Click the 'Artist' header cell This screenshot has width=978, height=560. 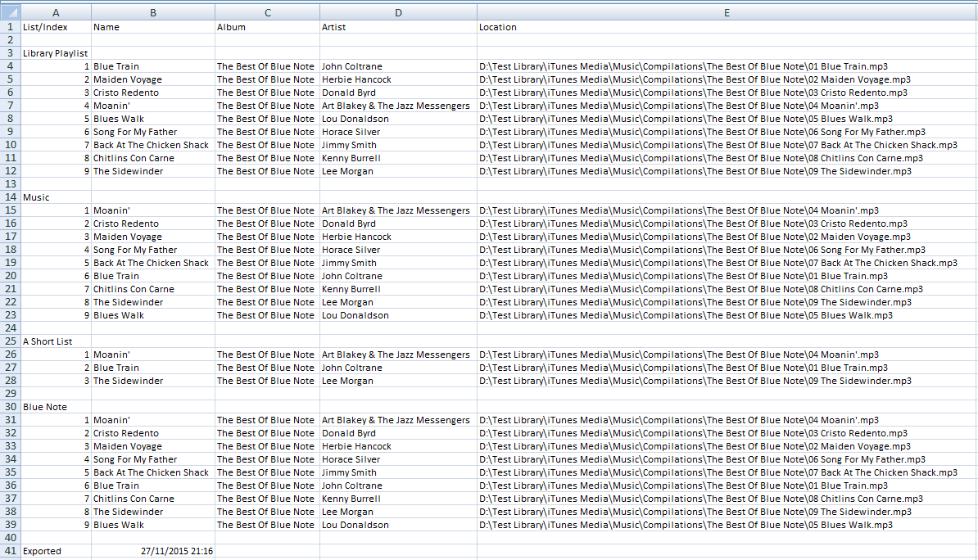[399, 27]
